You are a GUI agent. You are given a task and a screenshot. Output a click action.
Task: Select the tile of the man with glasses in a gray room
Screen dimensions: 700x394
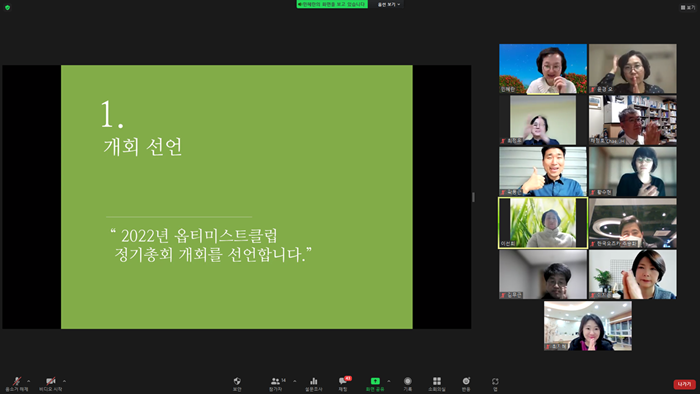tap(543, 274)
